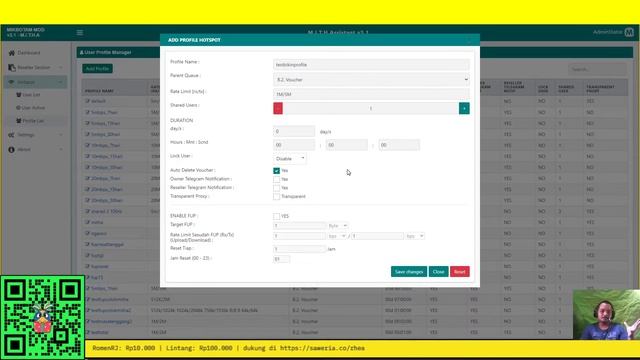
Task: Click the Reset Tiap hours field
Action: 299,249
